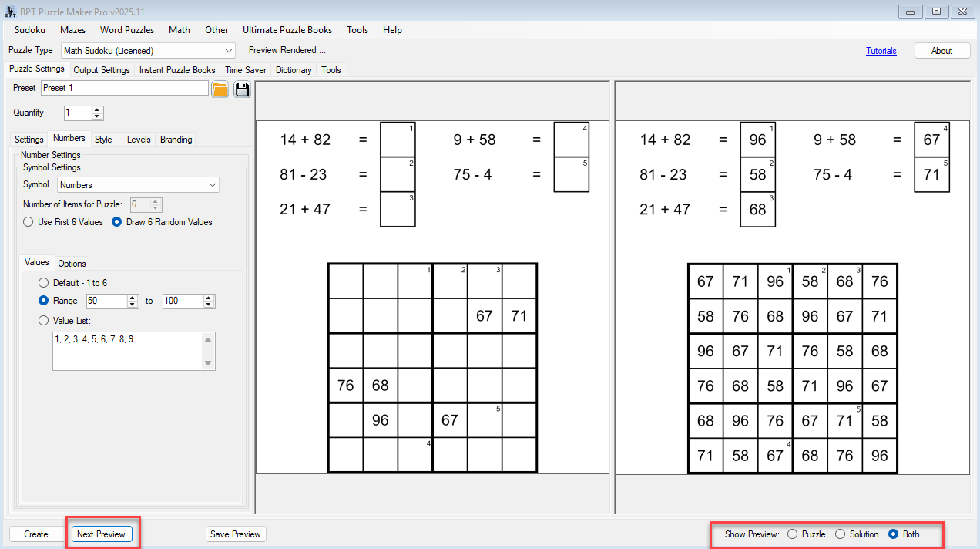This screenshot has height=549, width=980.
Task: Click the range end field showing 100
Action: click(183, 301)
